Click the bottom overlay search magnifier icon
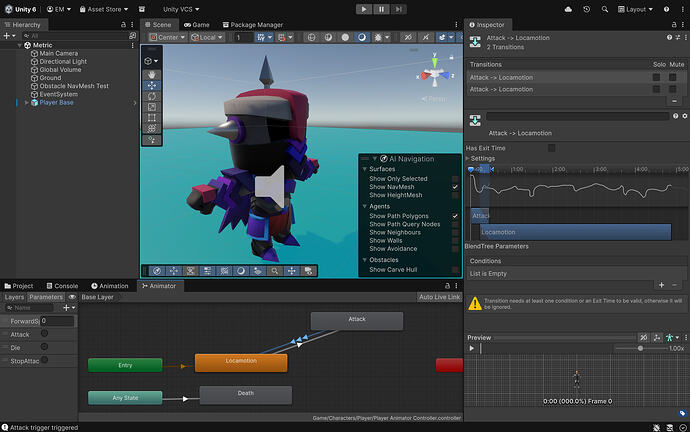690x432 pixels. click(275, 271)
